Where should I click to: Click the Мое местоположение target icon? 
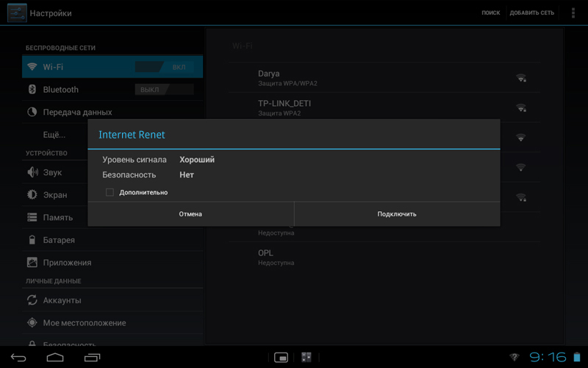(32, 322)
